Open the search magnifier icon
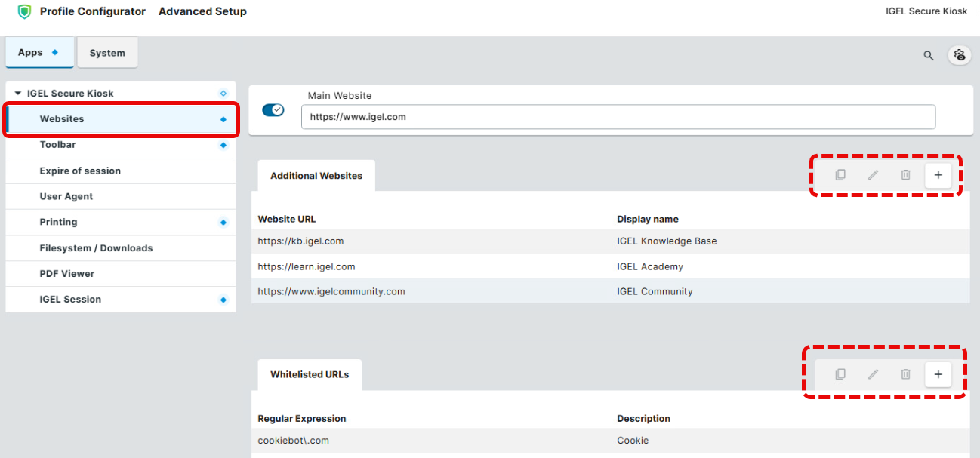 click(x=929, y=55)
